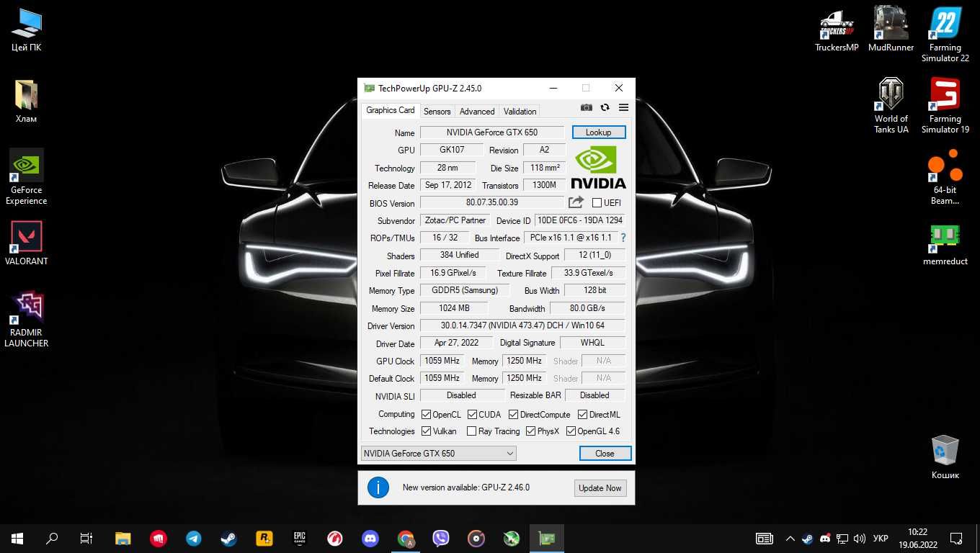Switch to the Sensors tab
The width and height of the screenshot is (980, 553).
point(437,112)
